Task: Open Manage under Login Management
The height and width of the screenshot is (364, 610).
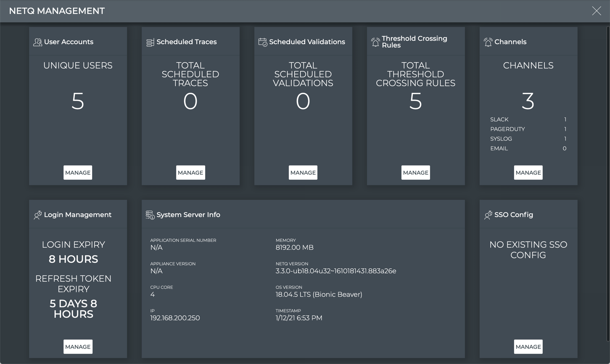Action: tap(78, 346)
